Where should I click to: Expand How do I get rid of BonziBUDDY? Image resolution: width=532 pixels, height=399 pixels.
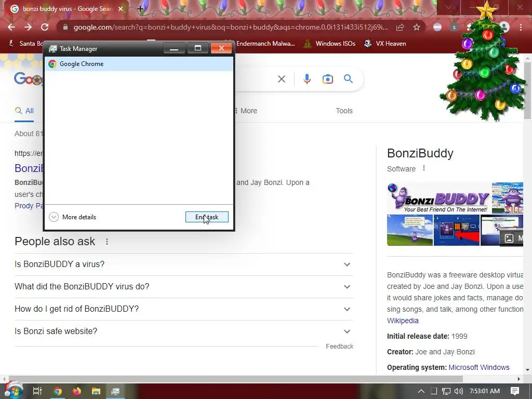coord(183,309)
